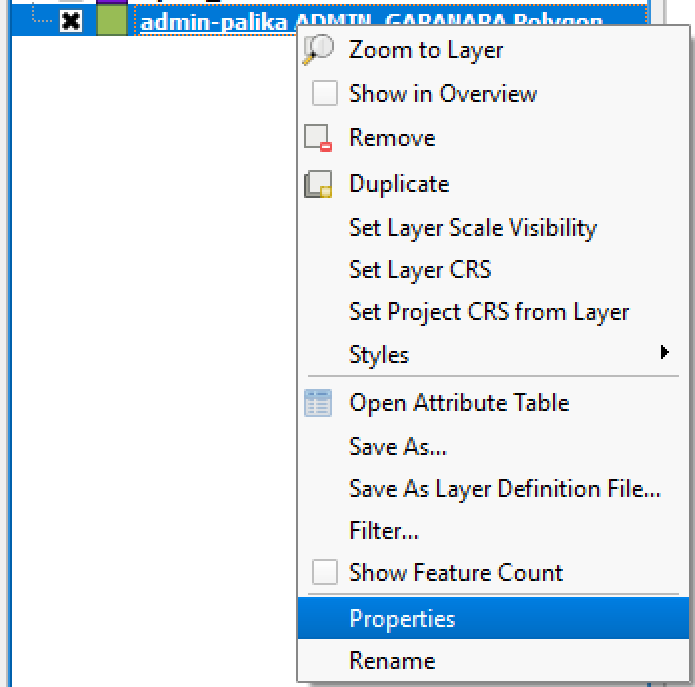Click the Duplicate layer icon
Image resolution: width=695 pixels, height=687 pixels.
coord(318,184)
